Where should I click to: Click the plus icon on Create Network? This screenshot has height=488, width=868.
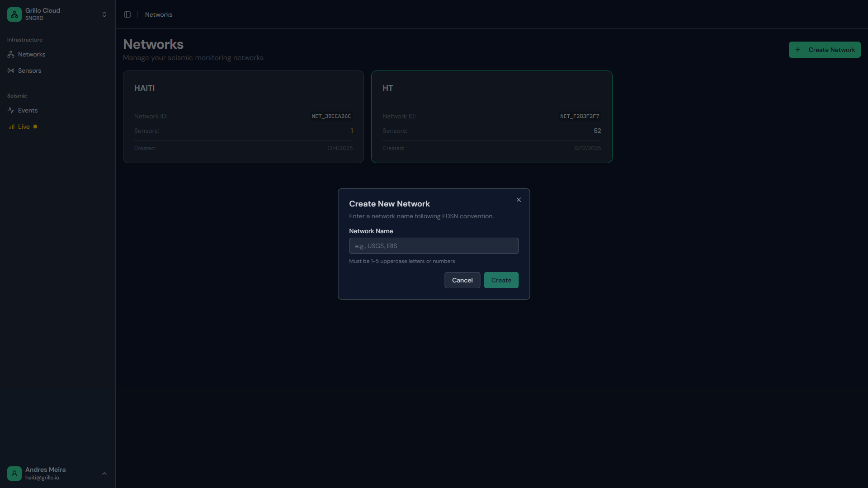798,50
